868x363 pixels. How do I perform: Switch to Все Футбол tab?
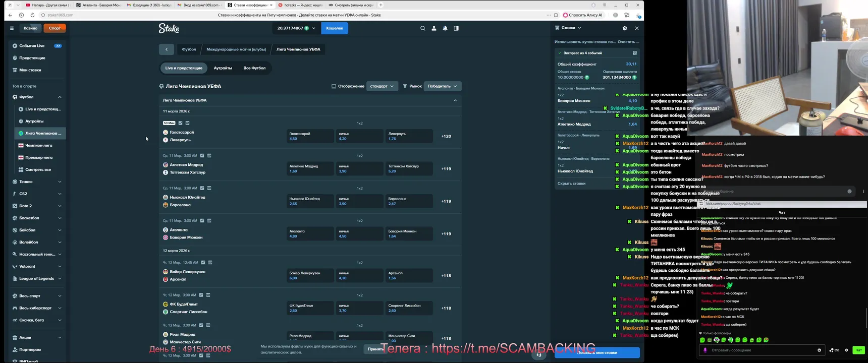pos(254,68)
